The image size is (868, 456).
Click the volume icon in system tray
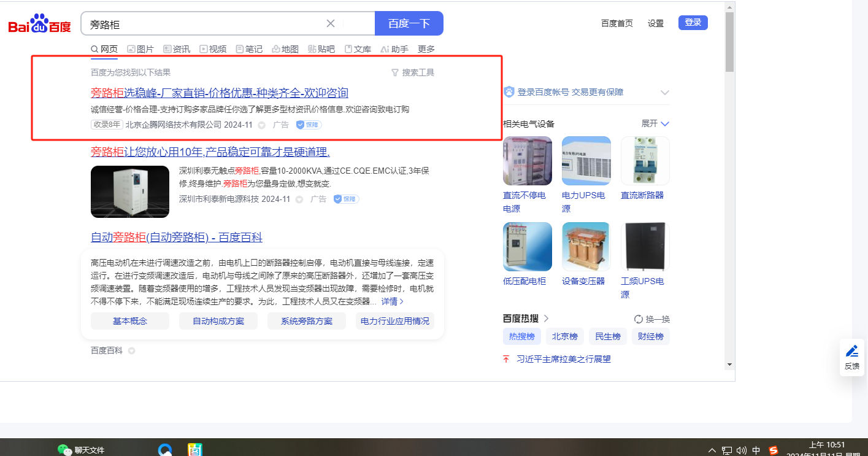(741, 450)
